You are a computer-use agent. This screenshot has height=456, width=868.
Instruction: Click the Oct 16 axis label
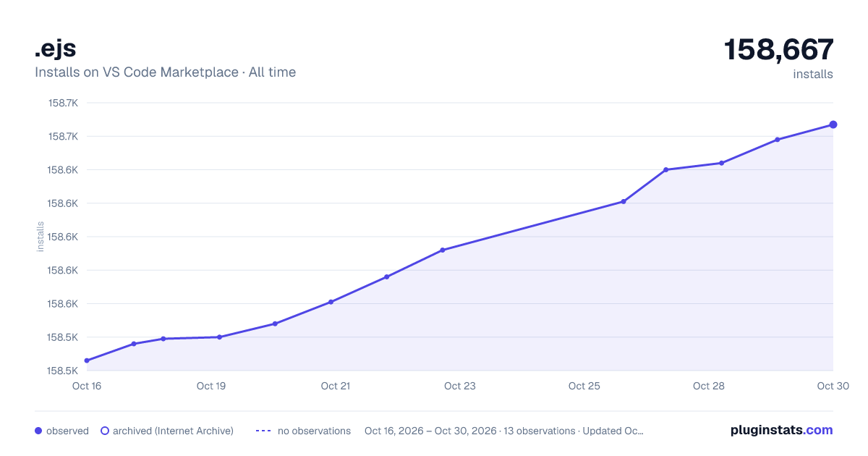click(x=87, y=386)
